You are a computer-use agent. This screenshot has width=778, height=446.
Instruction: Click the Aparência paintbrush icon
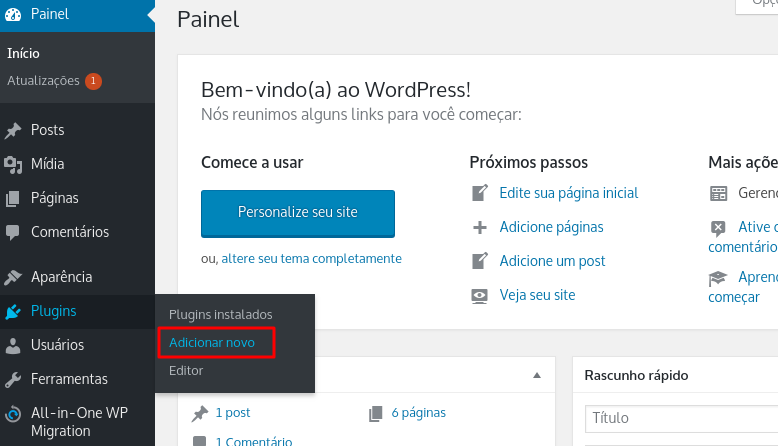click(x=13, y=277)
